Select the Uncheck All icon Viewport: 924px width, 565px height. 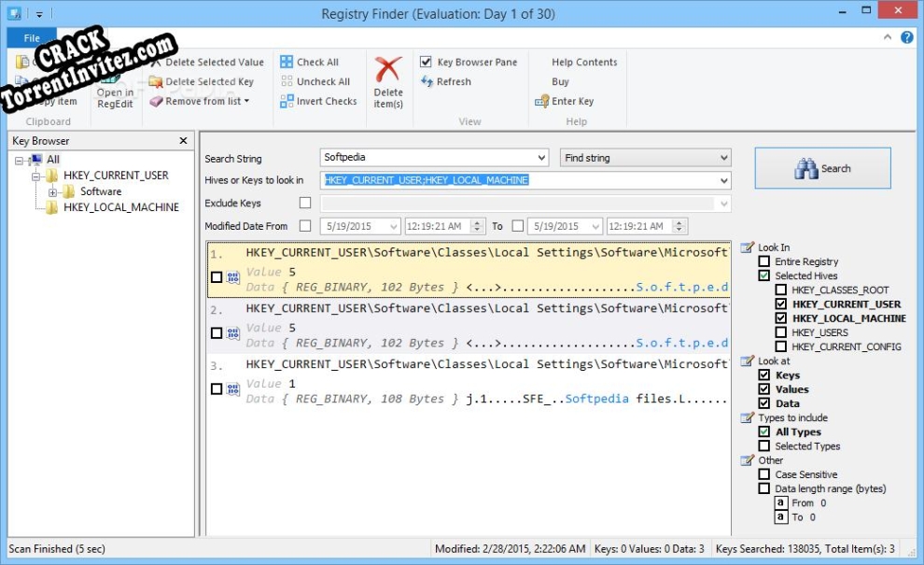click(287, 81)
